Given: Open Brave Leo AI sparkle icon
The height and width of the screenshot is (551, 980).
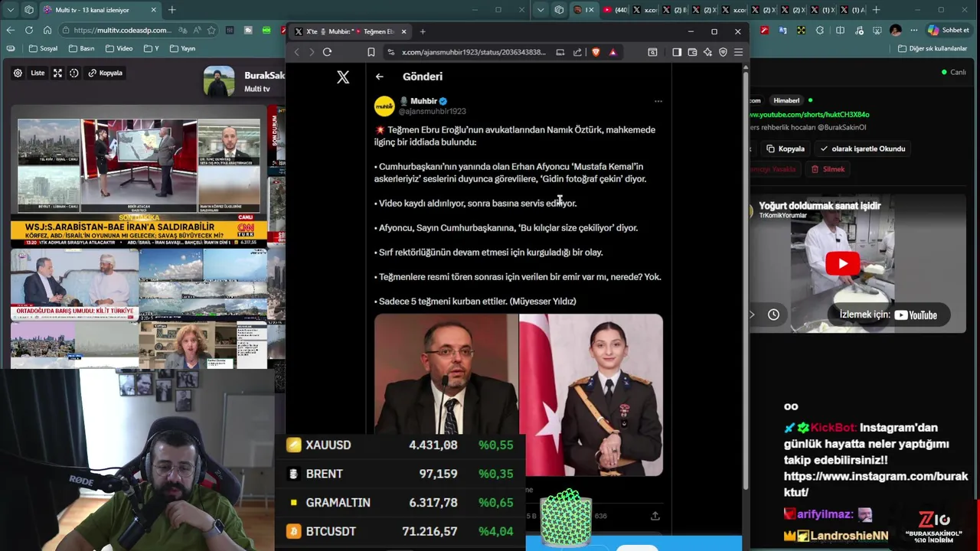Looking at the screenshot, I should pyautogui.click(x=707, y=52).
